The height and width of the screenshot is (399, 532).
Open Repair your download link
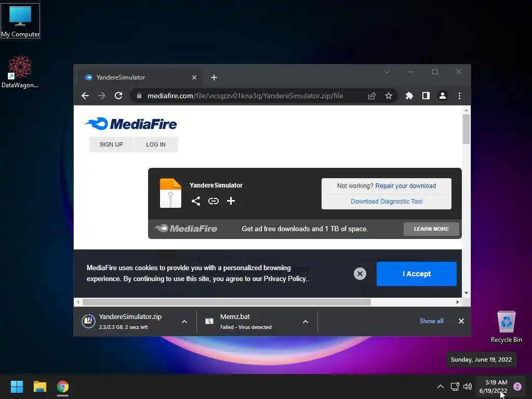[x=405, y=185]
